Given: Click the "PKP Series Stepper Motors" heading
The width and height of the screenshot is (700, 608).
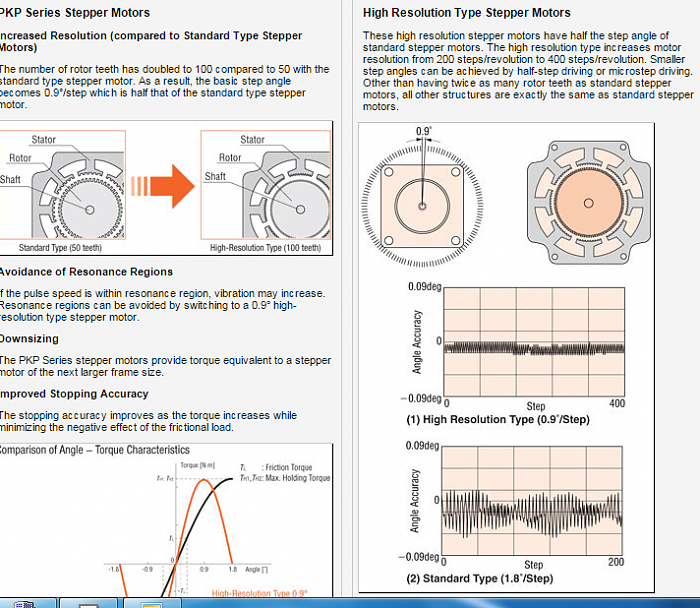Looking at the screenshot, I should (75, 12).
